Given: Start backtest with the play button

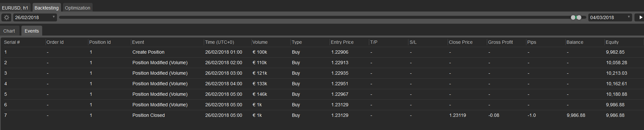Looking at the screenshot, I should [639, 17].
